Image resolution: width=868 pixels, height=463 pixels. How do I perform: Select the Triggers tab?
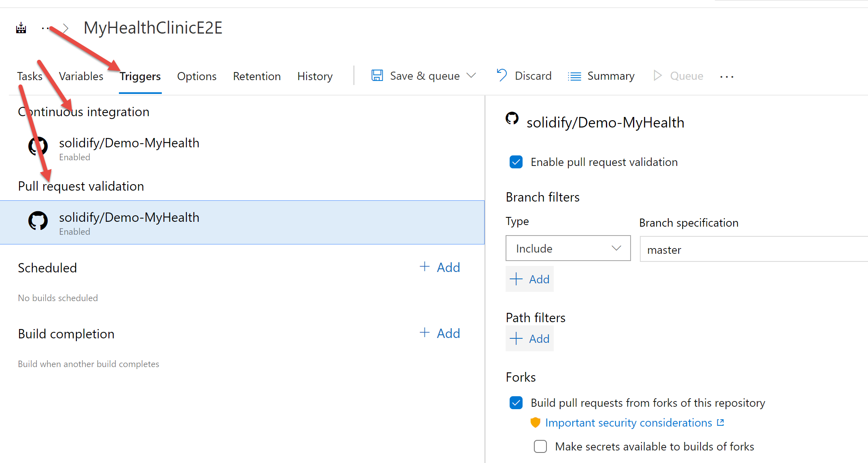[x=140, y=76]
